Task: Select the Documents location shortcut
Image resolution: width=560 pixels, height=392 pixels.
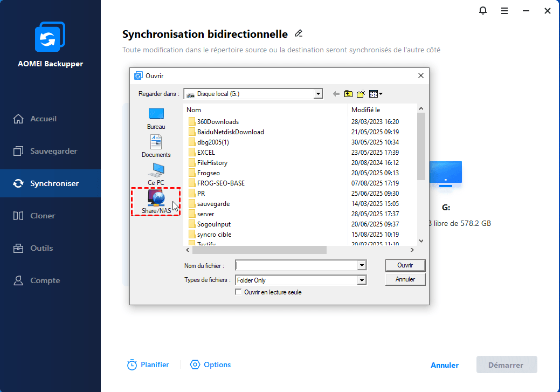Action: coord(156,146)
